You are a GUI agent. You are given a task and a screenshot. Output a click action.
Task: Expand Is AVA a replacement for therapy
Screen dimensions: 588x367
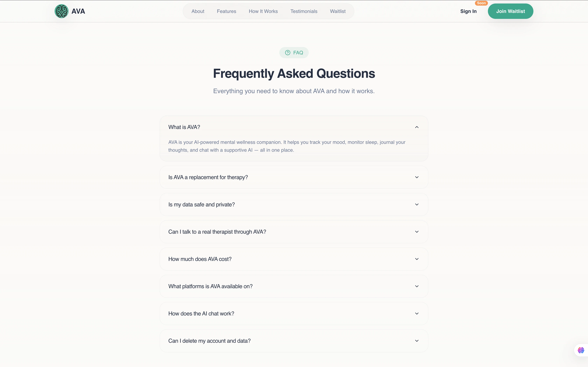pyautogui.click(x=417, y=177)
